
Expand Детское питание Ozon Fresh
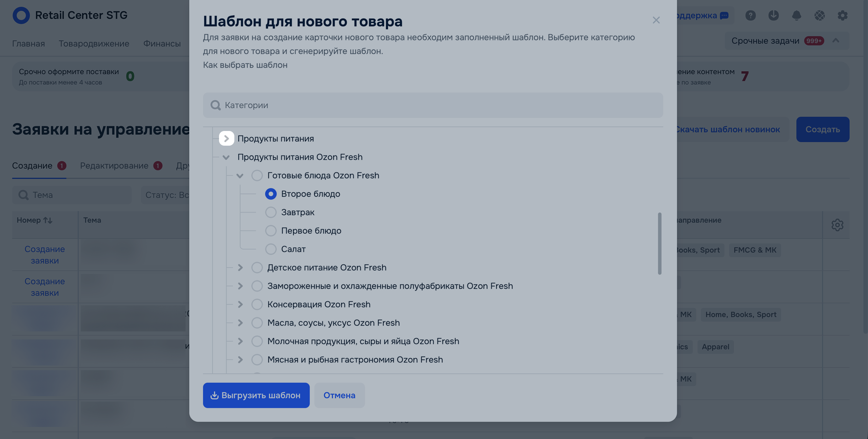(x=240, y=268)
